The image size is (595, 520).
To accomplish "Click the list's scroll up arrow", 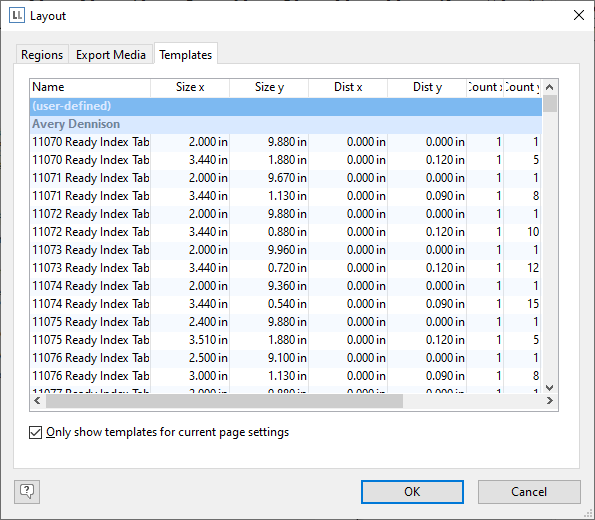I will pyautogui.click(x=549, y=87).
